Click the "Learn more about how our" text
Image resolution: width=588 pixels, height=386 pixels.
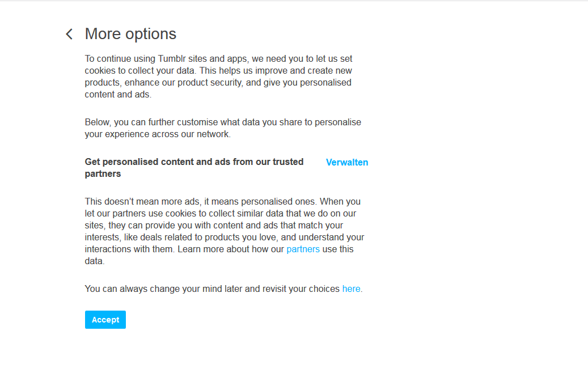pos(231,249)
